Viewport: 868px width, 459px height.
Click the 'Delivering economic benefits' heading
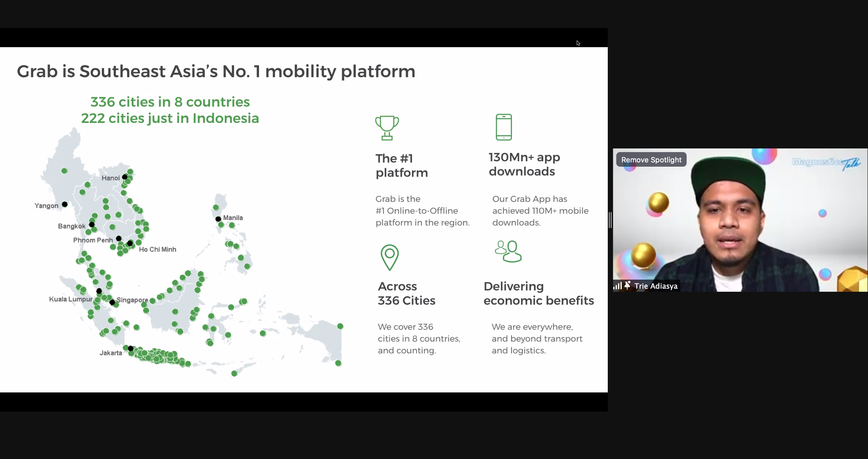click(x=538, y=293)
